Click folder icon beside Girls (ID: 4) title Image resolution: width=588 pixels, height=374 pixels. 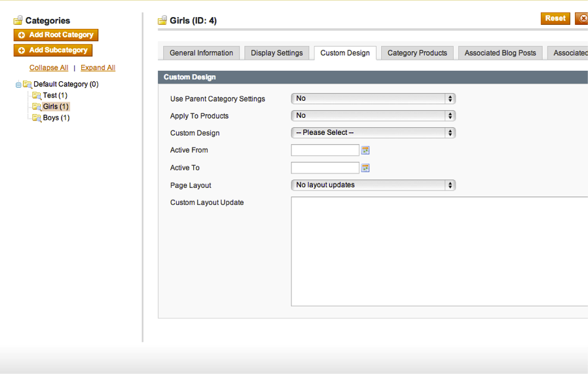click(x=162, y=20)
